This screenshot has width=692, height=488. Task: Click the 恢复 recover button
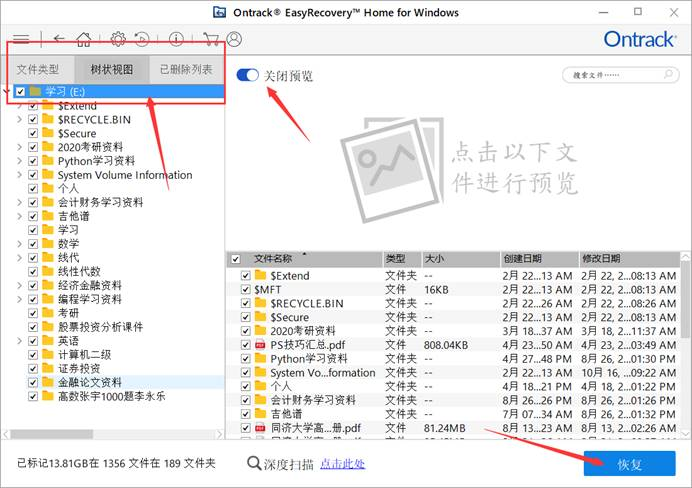[629, 463]
